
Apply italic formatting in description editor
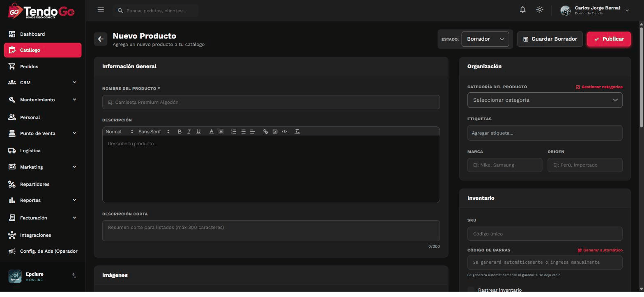[189, 132]
